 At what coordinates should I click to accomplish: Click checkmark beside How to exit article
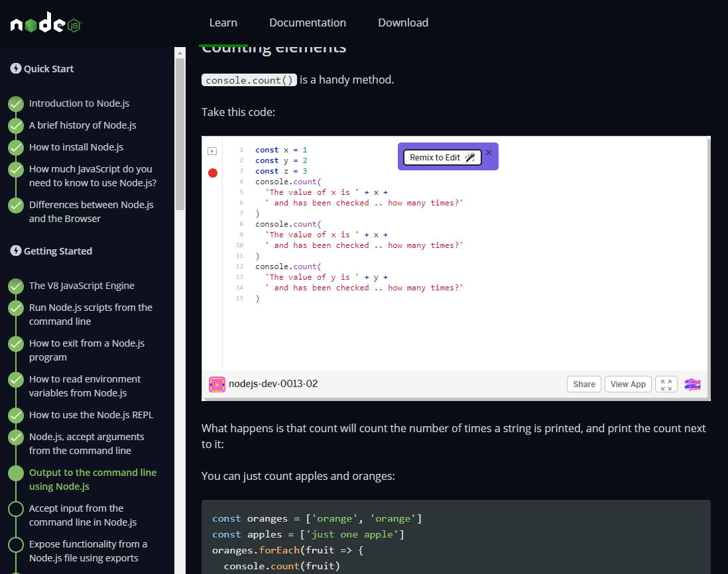click(16, 344)
